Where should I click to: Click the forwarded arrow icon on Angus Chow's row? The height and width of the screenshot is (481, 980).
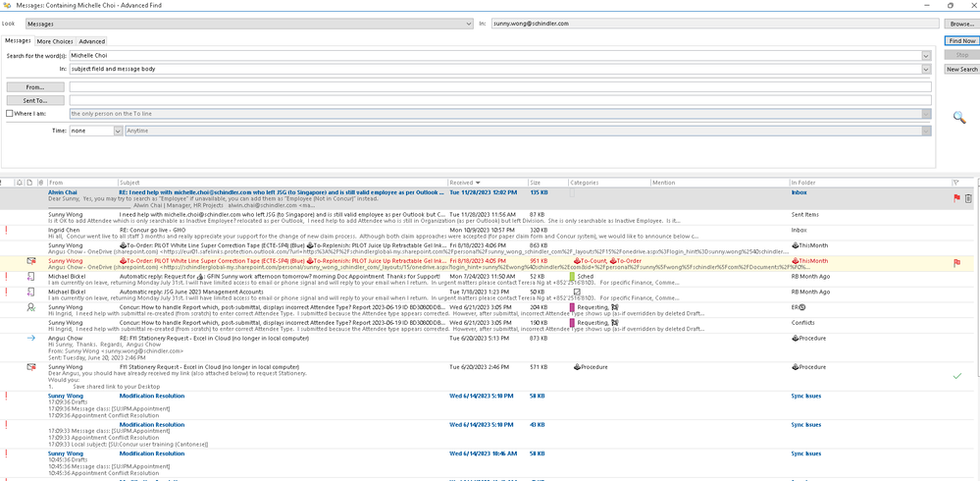point(30,338)
